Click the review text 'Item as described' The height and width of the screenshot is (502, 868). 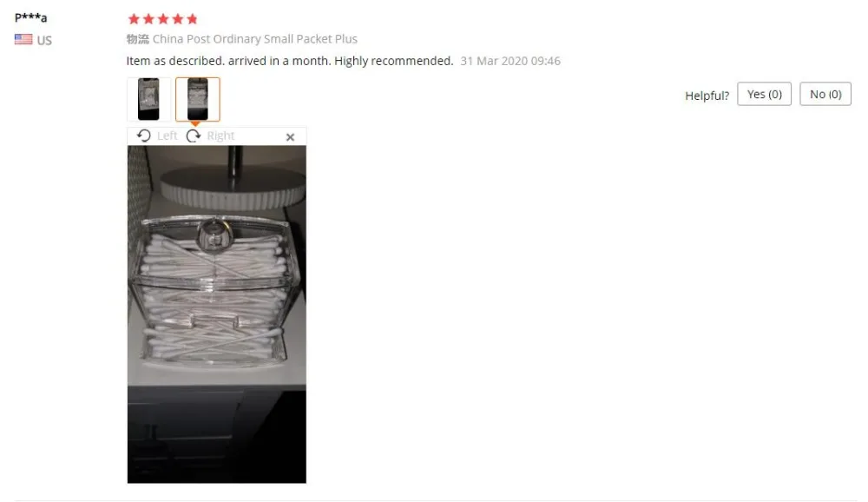175,61
